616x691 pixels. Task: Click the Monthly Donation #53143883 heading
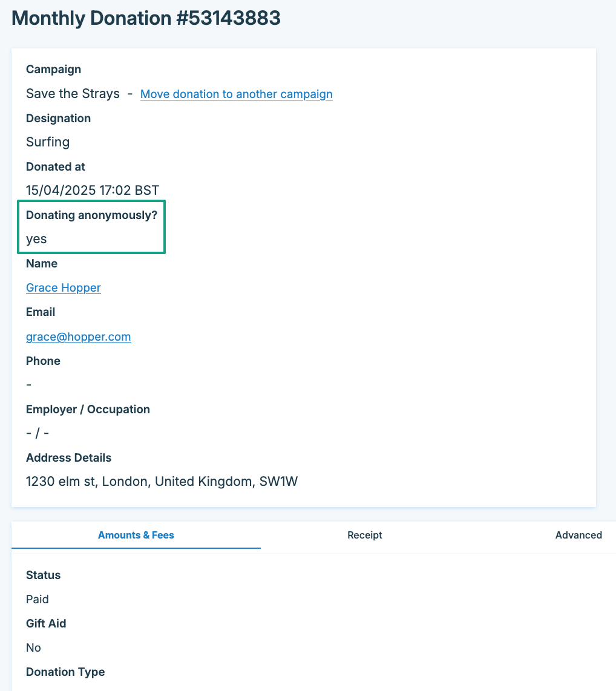(146, 18)
